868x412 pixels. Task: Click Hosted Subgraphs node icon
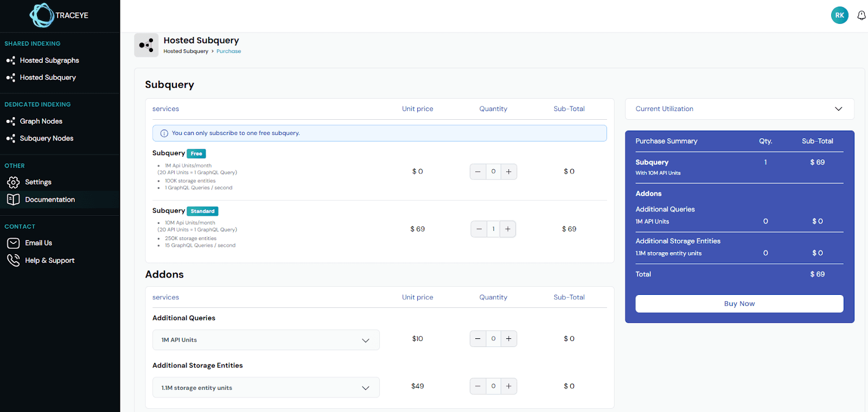11,60
